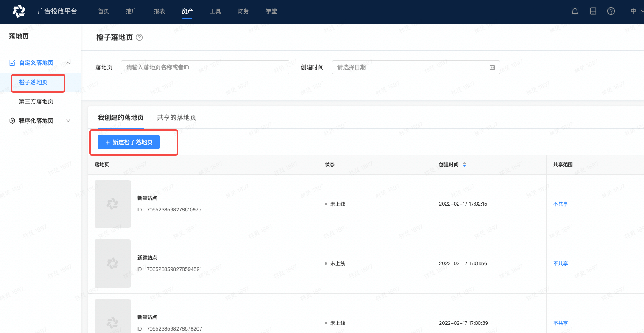Click the 程序化落地页 sidebar icon

(x=12, y=121)
